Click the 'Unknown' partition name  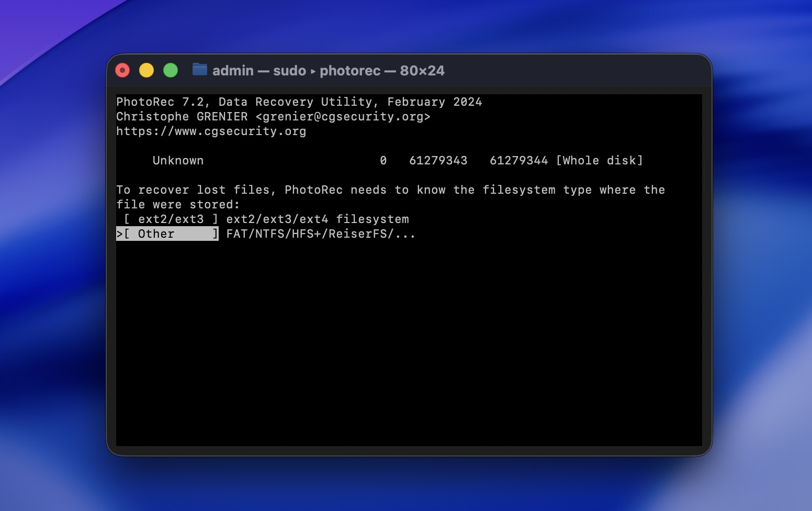pyautogui.click(x=178, y=161)
